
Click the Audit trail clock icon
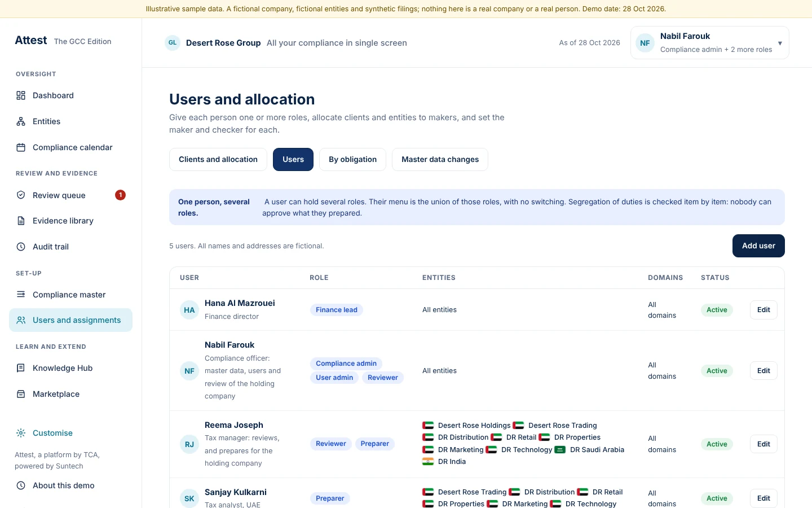point(21,247)
